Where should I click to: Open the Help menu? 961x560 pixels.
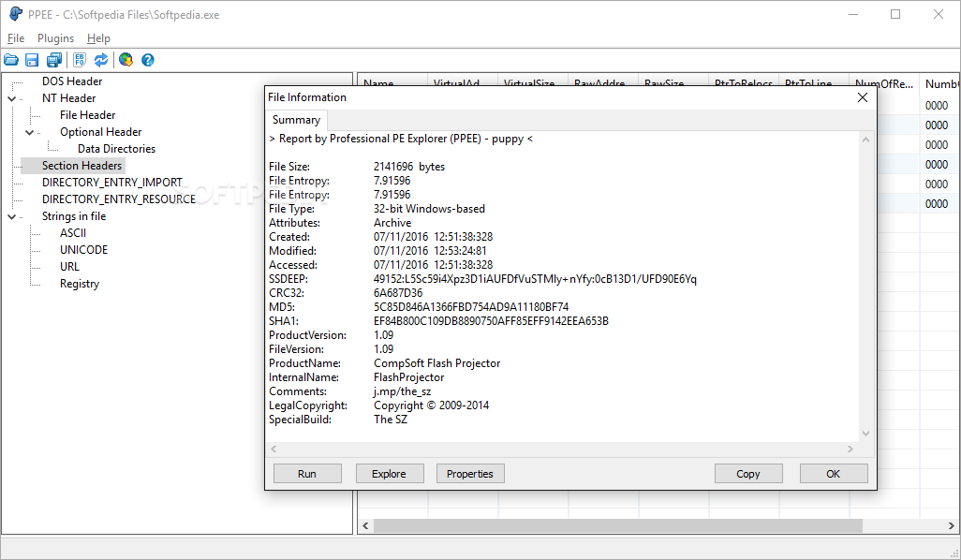(x=98, y=38)
